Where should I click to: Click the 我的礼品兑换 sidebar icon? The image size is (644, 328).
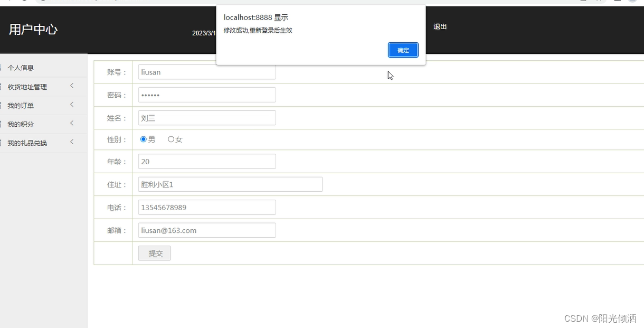(3, 142)
